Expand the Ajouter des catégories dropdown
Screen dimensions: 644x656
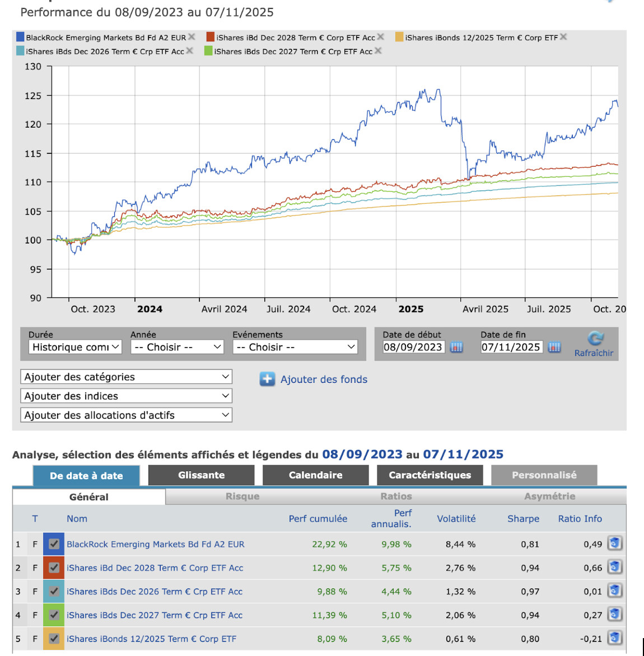click(126, 377)
